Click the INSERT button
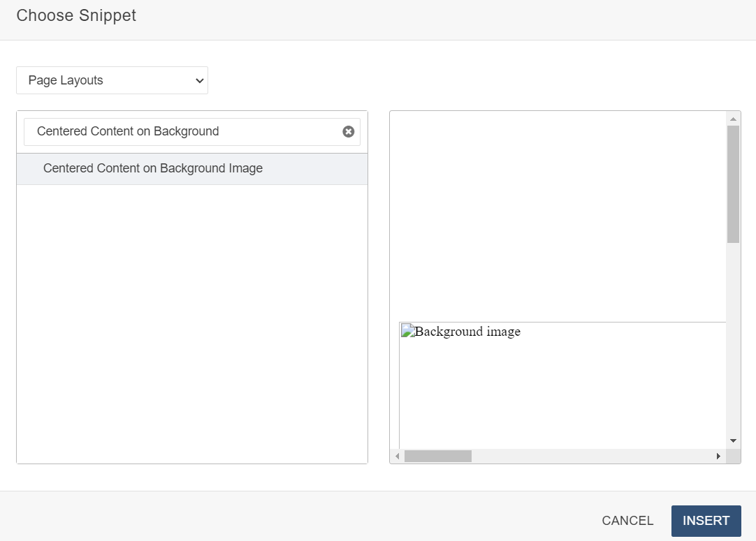This screenshot has width=756, height=541. (x=706, y=520)
